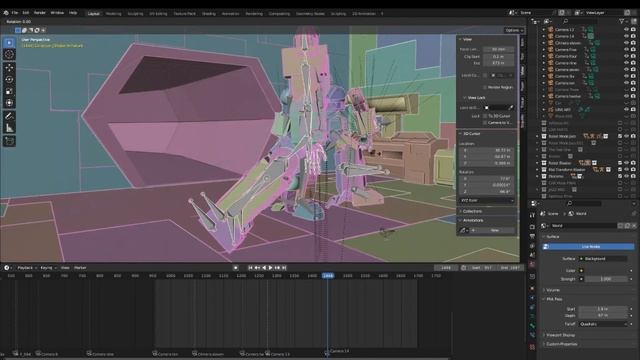640x360 pixels.
Task: Play animation in reverse
Action: pos(264,268)
